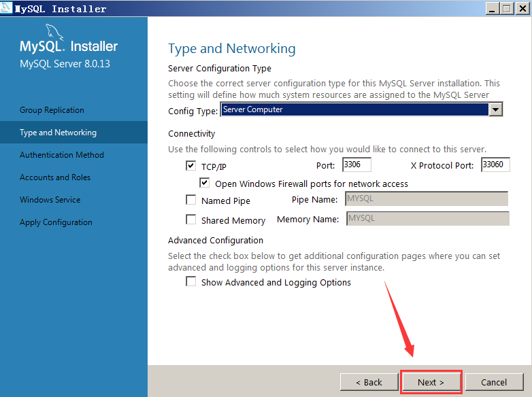The width and height of the screenshot is (532, 397).
Task: Uncheck Open Windows Firewall ports checkbox
Action: tap(204, 183)
